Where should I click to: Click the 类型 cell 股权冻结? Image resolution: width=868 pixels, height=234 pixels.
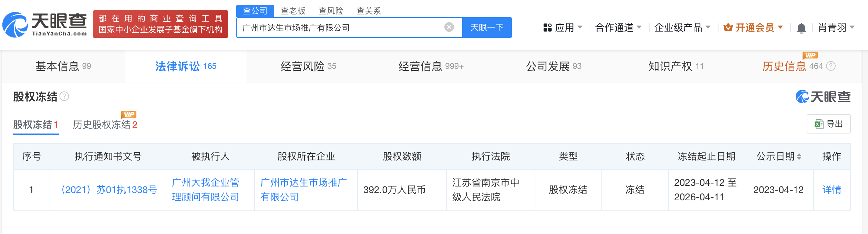(x=568, y=190)
